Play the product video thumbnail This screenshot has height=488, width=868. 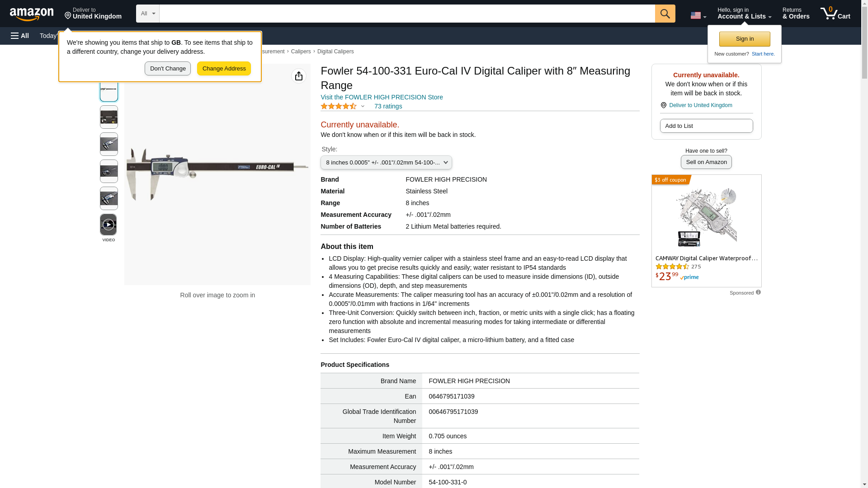point(108,225)
